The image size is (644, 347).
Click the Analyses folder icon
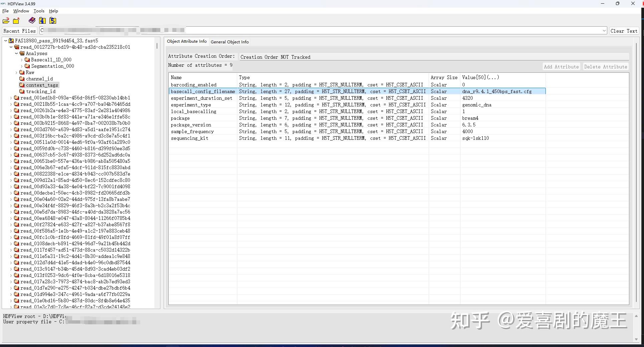point(22,53)
